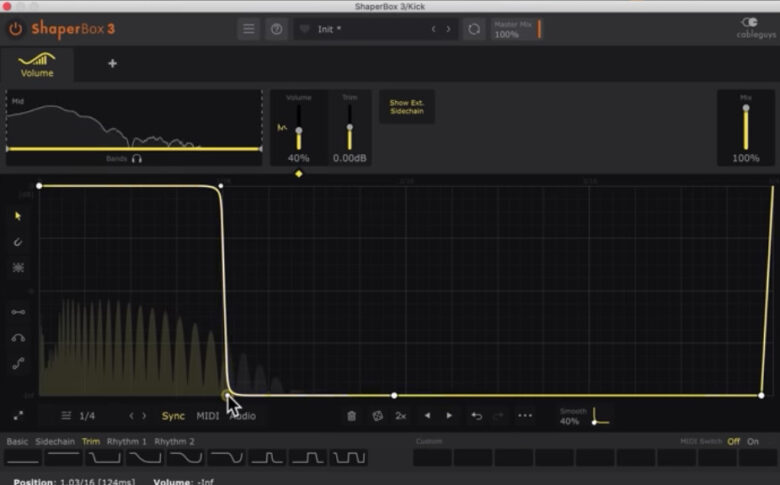Open the Sidechain wave preset category
Viewport: 780px width, 485px height.
point(55,441)
